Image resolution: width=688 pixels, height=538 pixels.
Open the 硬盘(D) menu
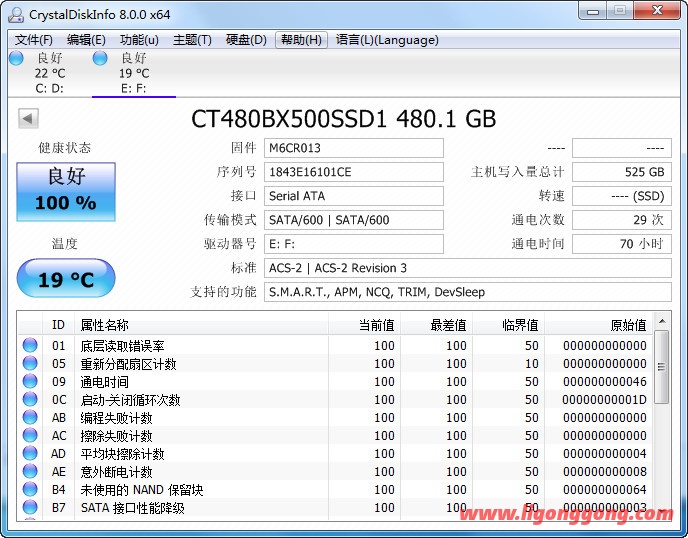point(246,40)
